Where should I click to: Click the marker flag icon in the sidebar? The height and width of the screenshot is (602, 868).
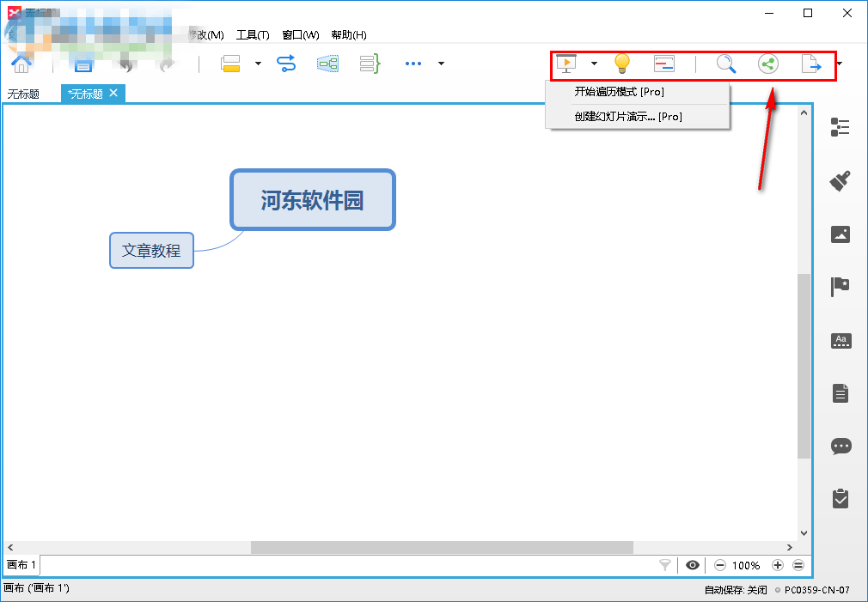click(841, 287)
